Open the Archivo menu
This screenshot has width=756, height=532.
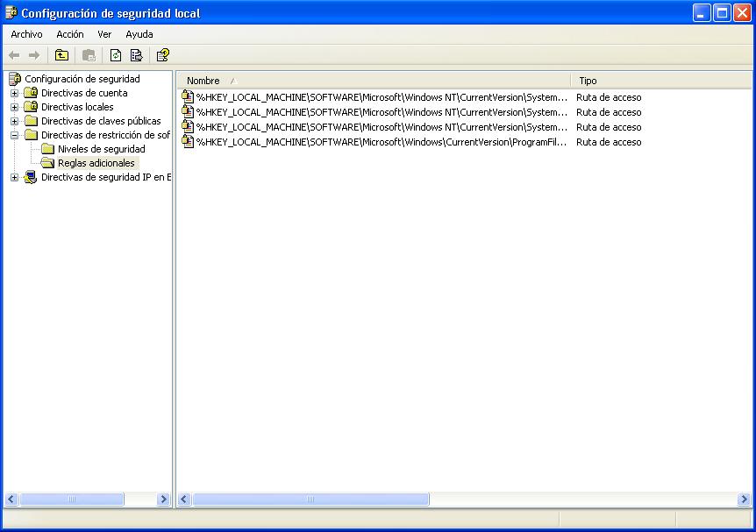point(26,34)
